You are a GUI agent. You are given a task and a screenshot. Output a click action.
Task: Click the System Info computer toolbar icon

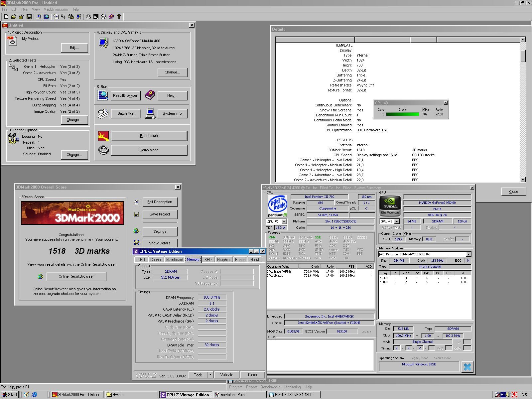39,17
